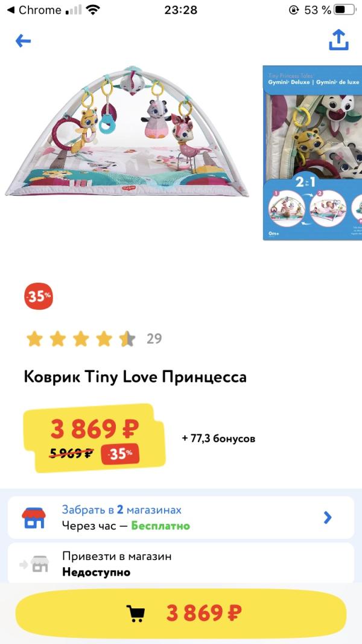
Task: Tap the cart icon in yellow bar
Action: pyautogui.click(x=136, y=613)
